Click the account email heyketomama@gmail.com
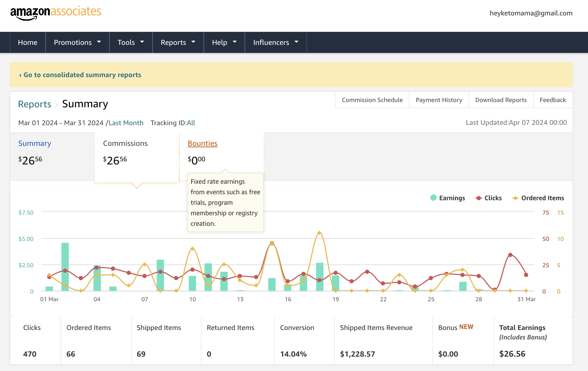This screenshot has width=588, height=371. point(531,13)
